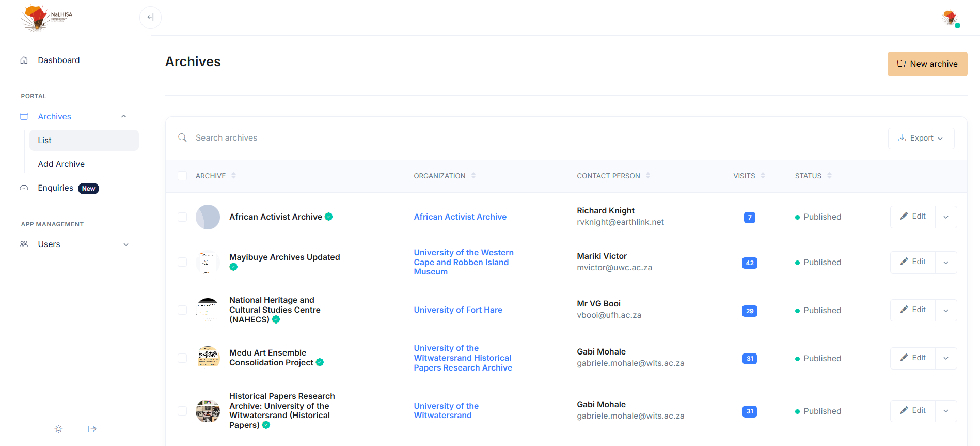Image resolution: width=980 pixels, height=446 pixels.
Task: Open the Edit dropdown arrow for Medu Art Ensemble
Action: [x=946, y=358]
